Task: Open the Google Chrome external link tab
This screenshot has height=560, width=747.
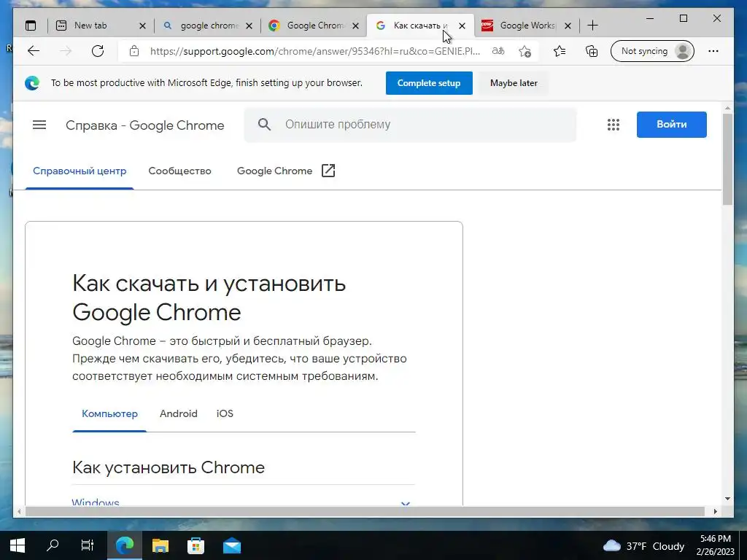Action: click(286, 171)
